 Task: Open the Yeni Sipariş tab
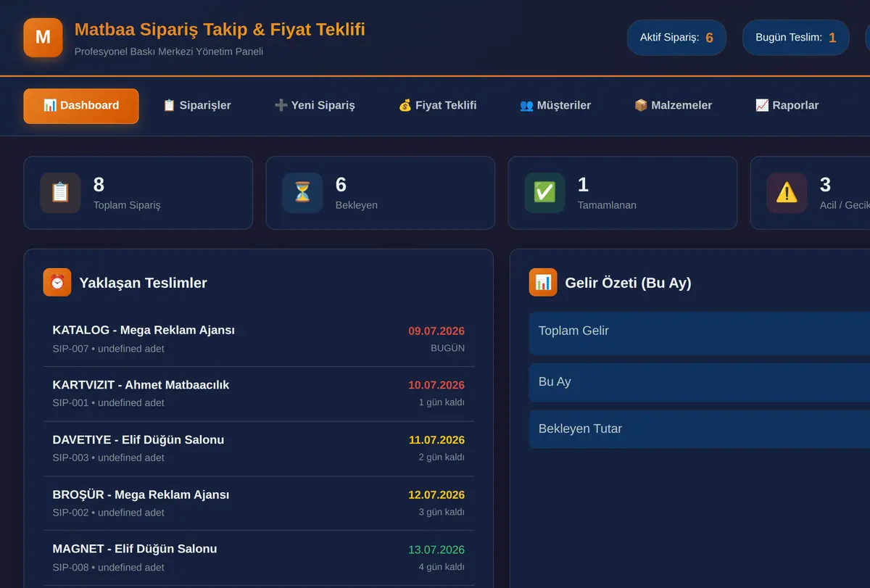[x=315, y=106]
